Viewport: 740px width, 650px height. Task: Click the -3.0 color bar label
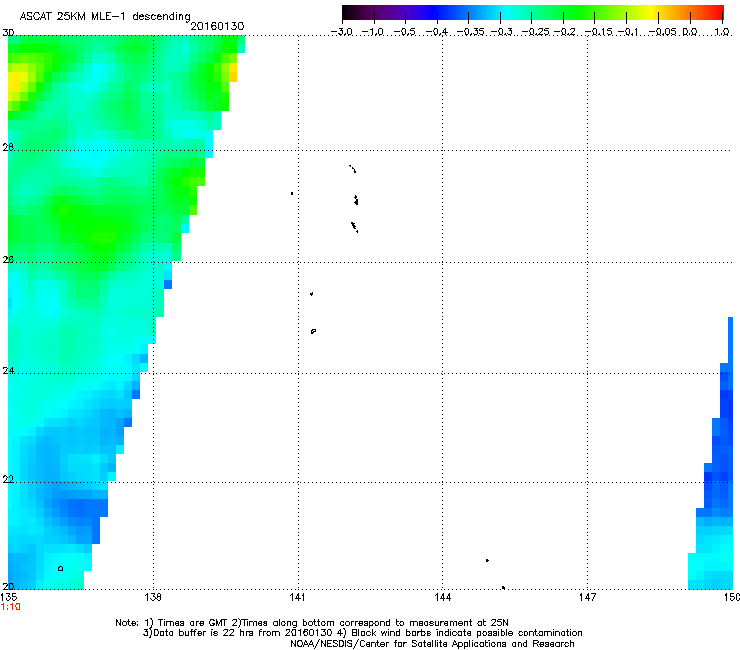coord(342,32)
